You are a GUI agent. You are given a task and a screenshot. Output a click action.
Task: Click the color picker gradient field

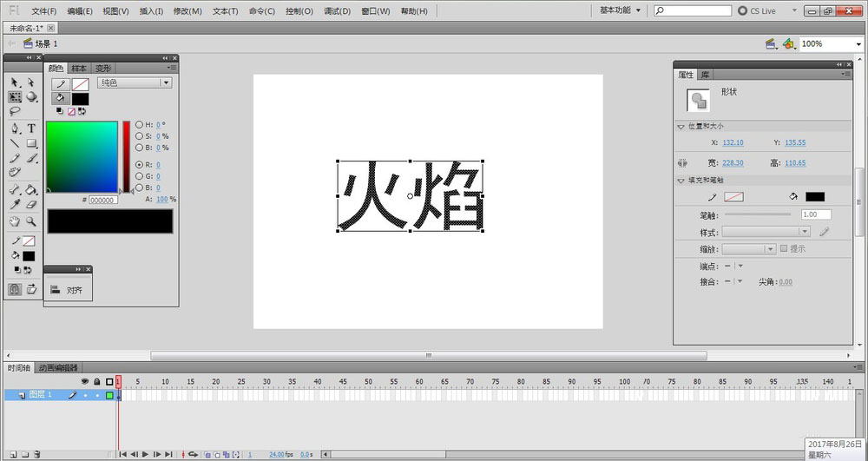82,156
